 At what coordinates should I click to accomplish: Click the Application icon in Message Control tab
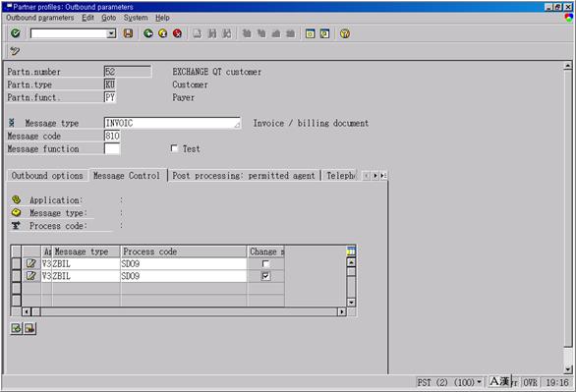coord(16,199)
